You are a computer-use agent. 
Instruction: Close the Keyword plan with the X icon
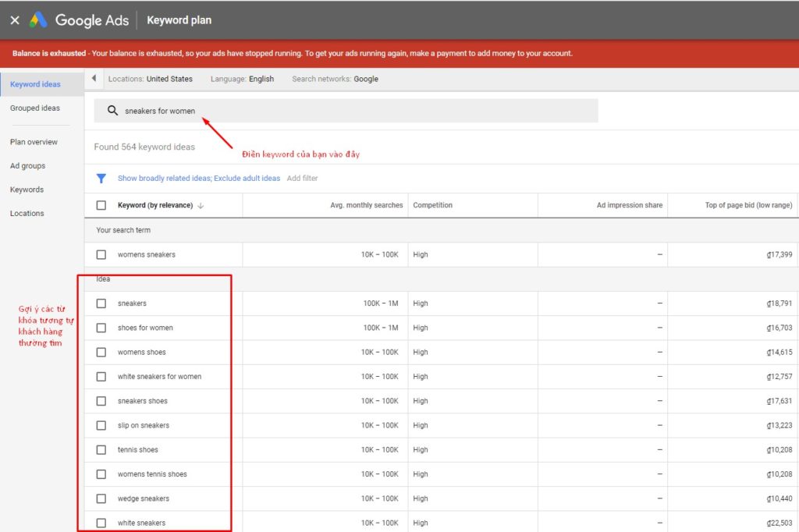pos(15,20)
